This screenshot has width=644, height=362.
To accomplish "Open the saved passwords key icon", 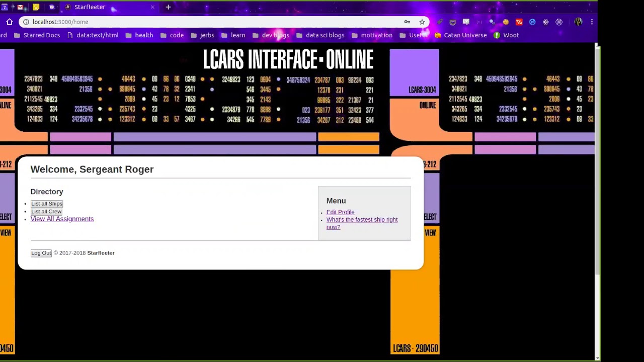I will pos(407,22).
